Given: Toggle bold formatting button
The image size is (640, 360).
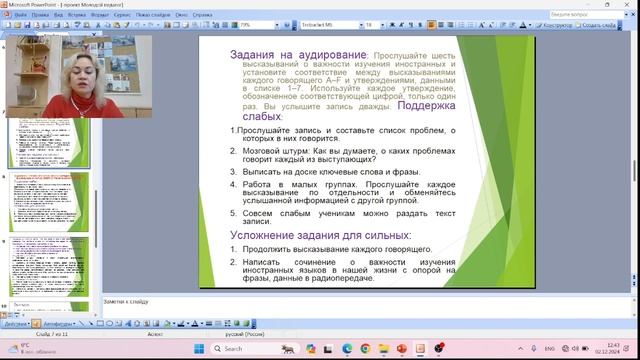Looking at the screenshot, I should [x=392, y=25].
